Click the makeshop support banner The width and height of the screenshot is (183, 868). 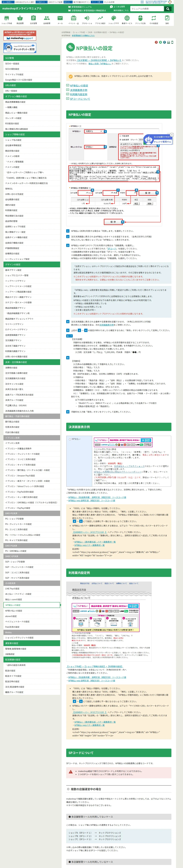coord(20,35)
